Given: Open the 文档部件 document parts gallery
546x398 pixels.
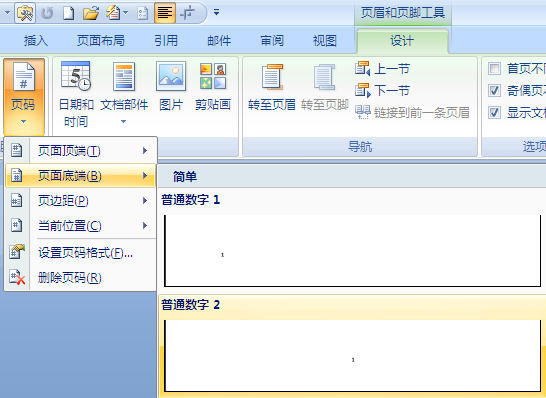Looking at the screenshot, I should pos(124,93).
